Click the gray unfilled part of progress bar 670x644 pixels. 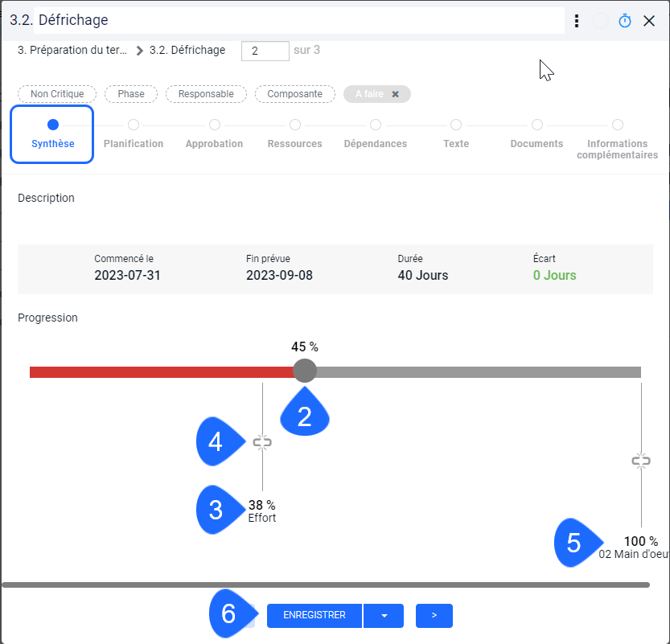click(x=479, y=372)
